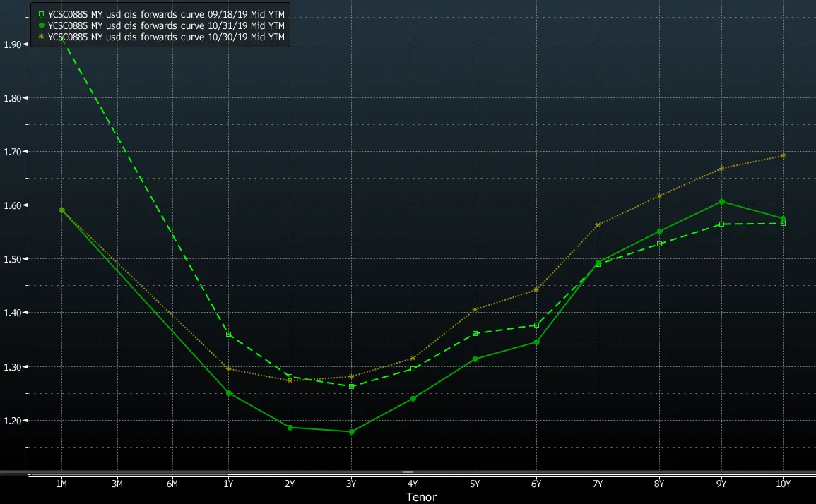816x504 pixels.
Task: Click the 1.50 label on the yield axis
Action: tap(13, 259)
